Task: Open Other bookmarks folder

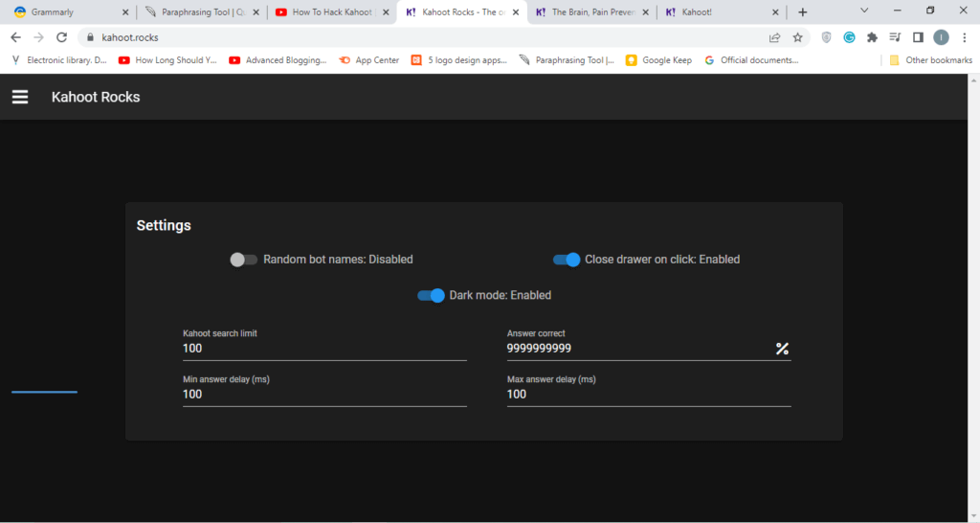Action: 930,60
